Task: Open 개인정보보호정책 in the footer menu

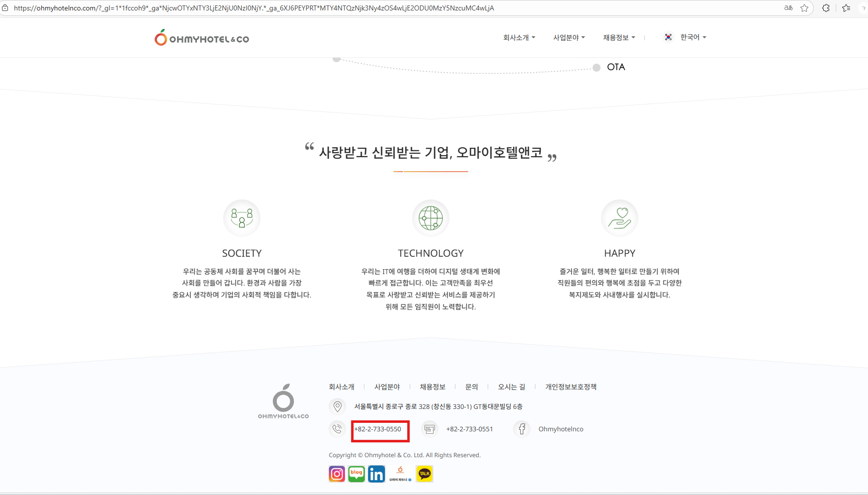Action: click(x=571, y=387)
